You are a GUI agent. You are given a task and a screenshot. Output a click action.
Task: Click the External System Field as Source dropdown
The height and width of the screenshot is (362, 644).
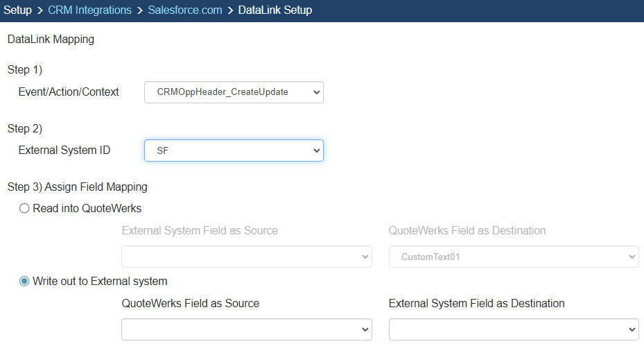[246, 257]
